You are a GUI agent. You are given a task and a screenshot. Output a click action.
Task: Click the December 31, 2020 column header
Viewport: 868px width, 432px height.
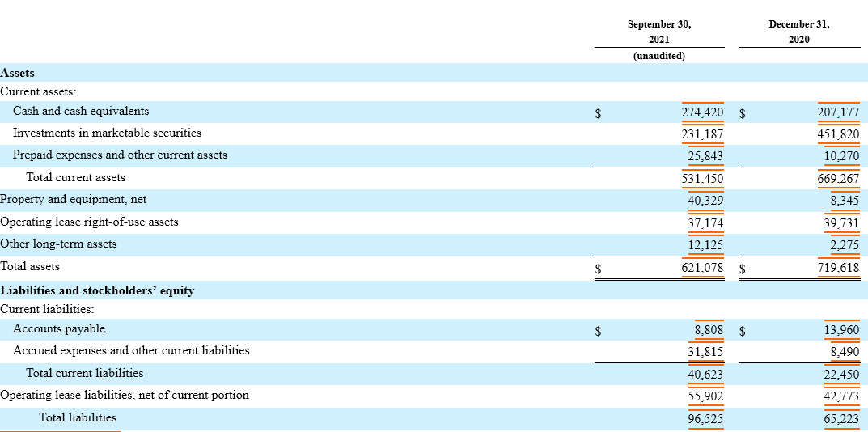[798, 32]
